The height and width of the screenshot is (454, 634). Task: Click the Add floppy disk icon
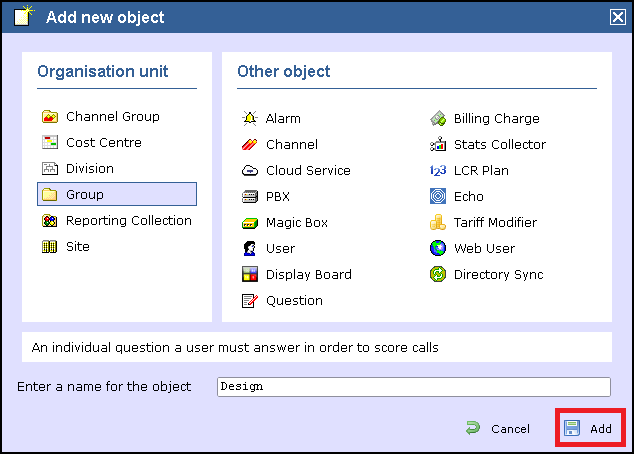[x=572, y=428]
